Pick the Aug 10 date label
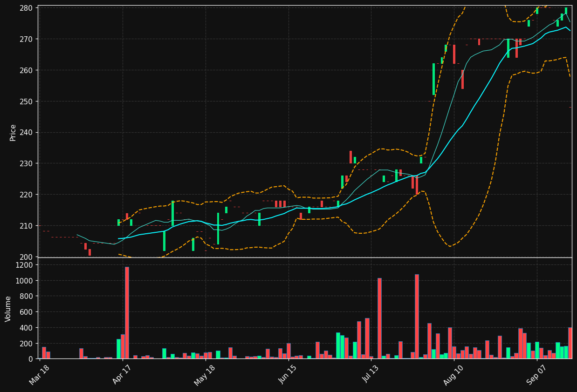The width and height of the screenshot is (577, 392). point(454,375)
